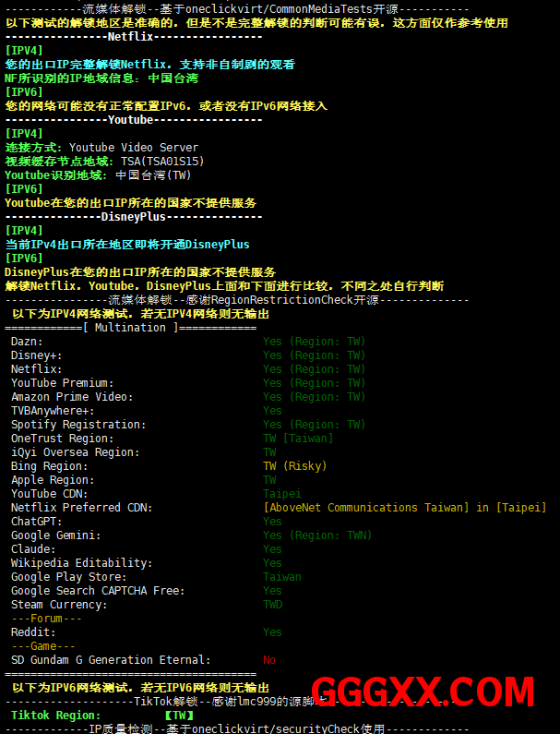Click the Netflix section header line
The image size is (560, 734).
click(x=134, y=37)
